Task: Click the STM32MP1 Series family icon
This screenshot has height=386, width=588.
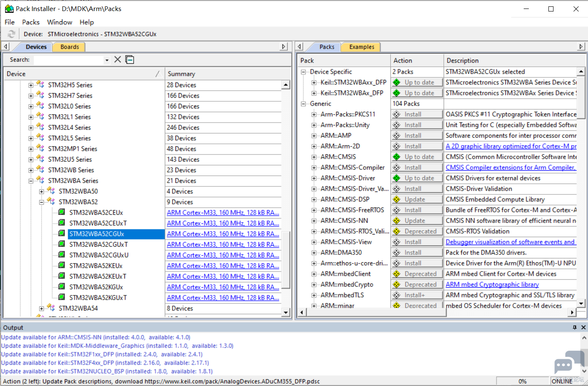Action: (40, 148)
